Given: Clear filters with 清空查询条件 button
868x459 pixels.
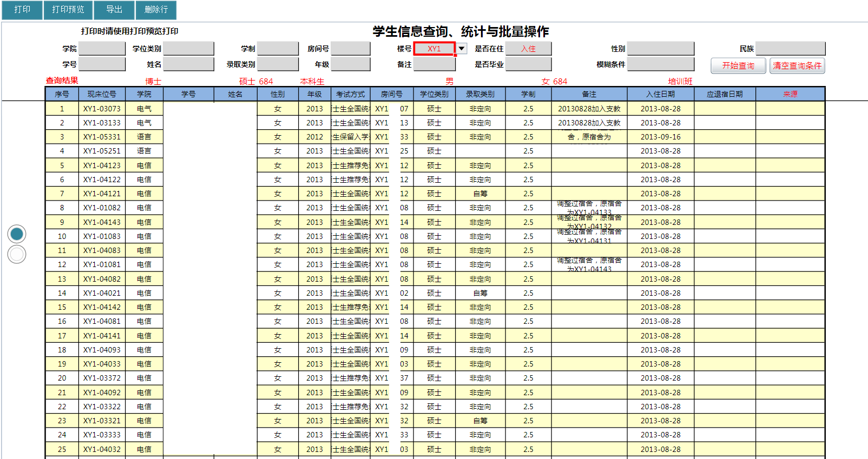Looking at the screenshot, I should [797, 65].
